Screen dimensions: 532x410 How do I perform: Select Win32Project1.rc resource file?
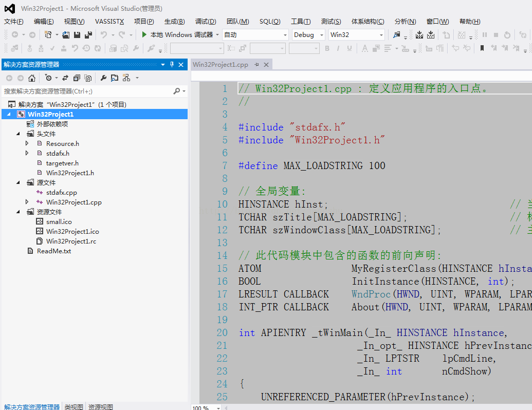click(71, 241)
